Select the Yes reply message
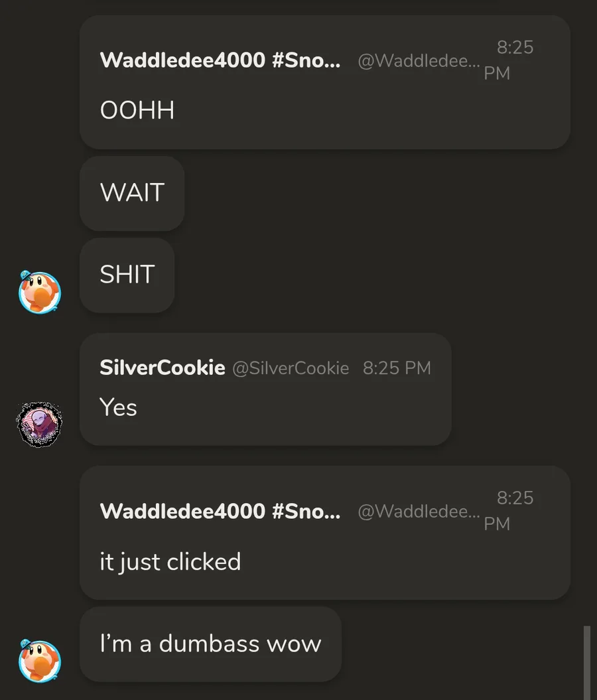Image resolution: width=597 pixels, height=700 pixels. [x=118, y=407]
